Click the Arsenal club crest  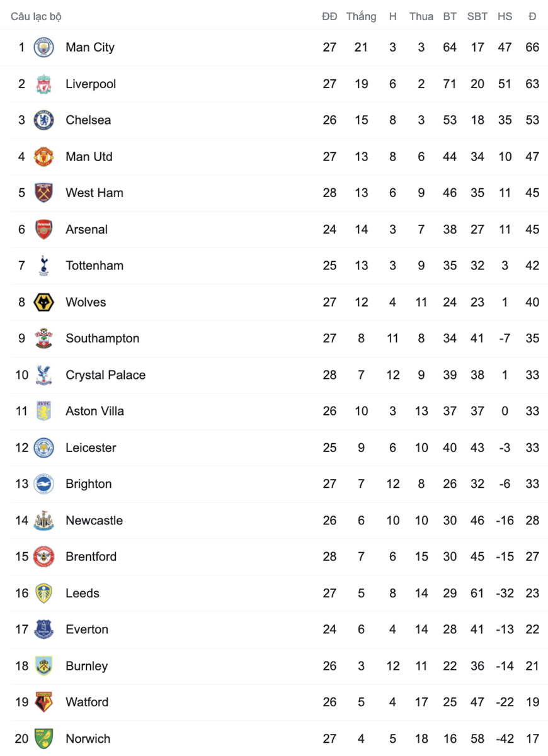(43, 229)
